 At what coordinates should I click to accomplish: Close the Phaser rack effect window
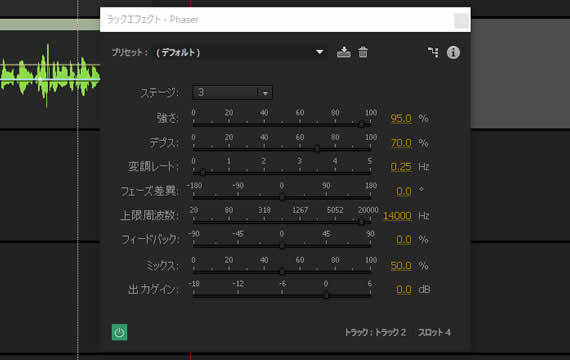coord(461,20)
